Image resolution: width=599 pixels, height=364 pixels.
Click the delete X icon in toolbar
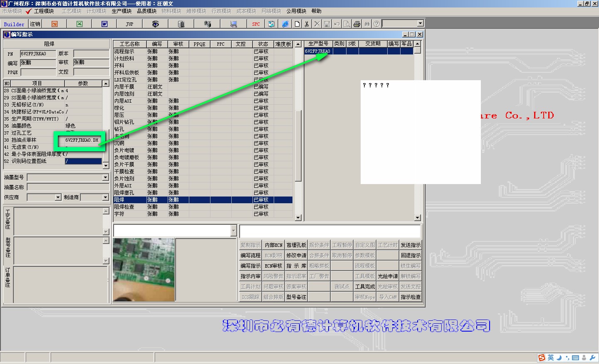317,24
